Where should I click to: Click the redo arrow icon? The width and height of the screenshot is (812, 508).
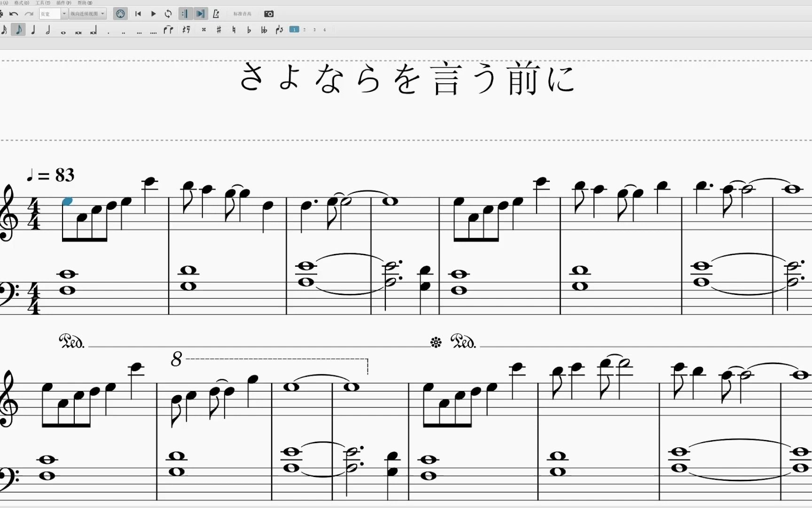pyautogui.click(x=29, y=14)
